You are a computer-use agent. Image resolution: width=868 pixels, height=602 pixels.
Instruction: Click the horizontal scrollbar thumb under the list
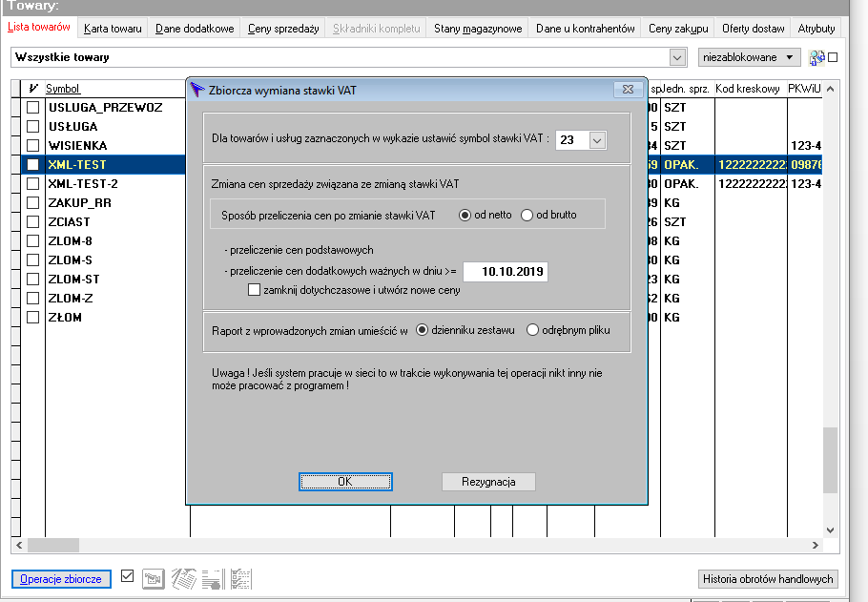[53, 545]
